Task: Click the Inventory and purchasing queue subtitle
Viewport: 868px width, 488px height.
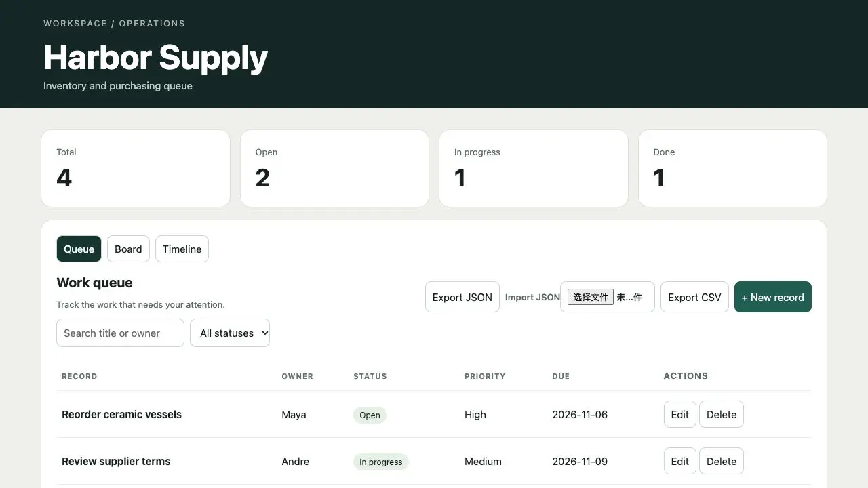Action: point(118,86)
